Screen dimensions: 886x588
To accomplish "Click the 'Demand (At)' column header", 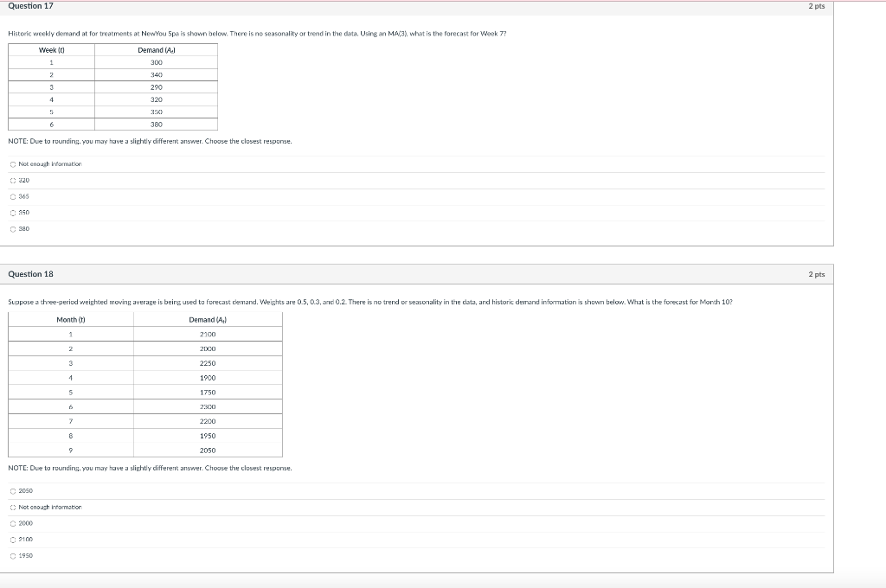I will click(156, 49).
